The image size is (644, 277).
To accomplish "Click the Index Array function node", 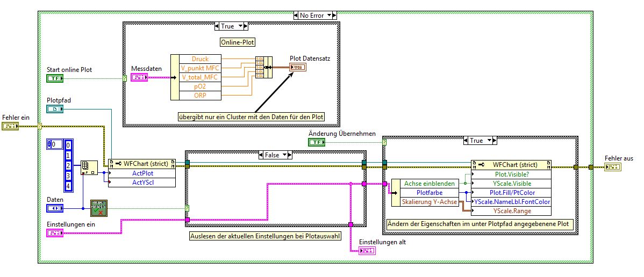I will [89, 168].
